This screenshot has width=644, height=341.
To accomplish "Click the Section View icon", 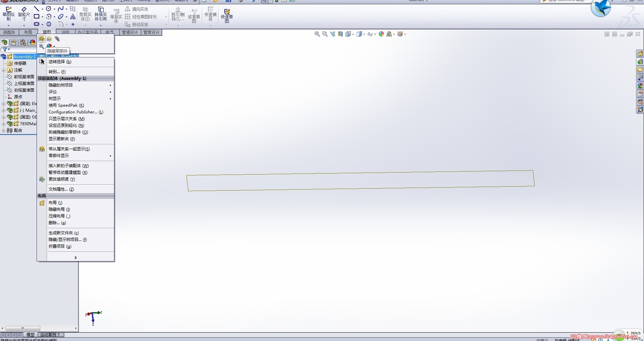I will click(340, 34).
